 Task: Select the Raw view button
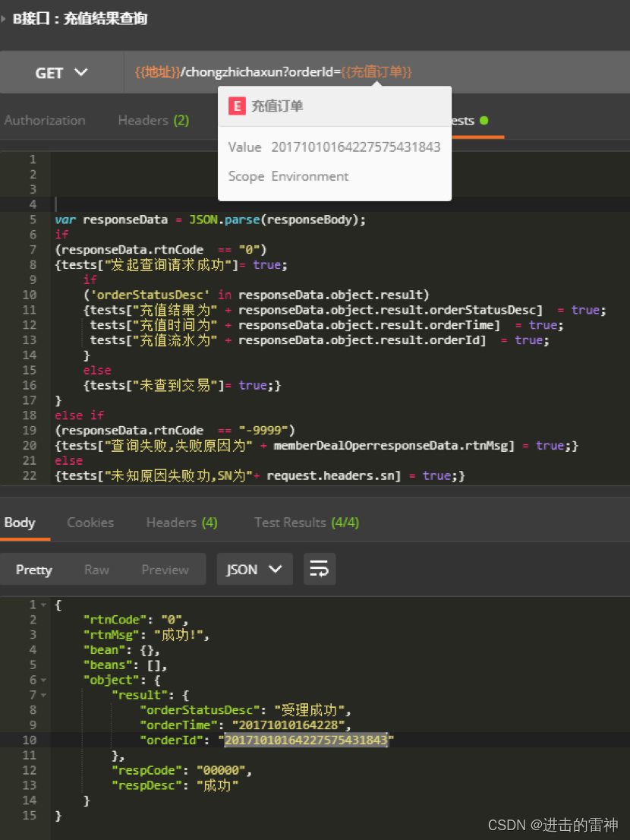pos(97,570)
